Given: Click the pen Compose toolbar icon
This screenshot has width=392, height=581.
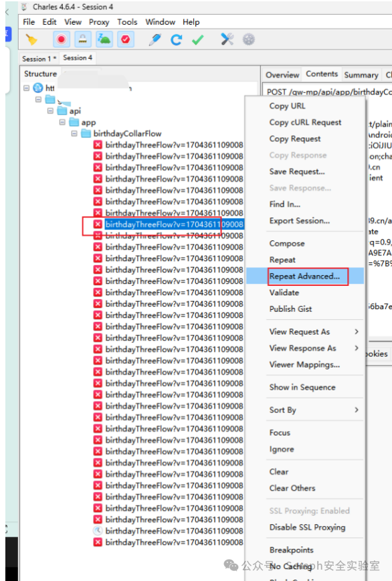Looking at the screenshot, I should point(155,39).
